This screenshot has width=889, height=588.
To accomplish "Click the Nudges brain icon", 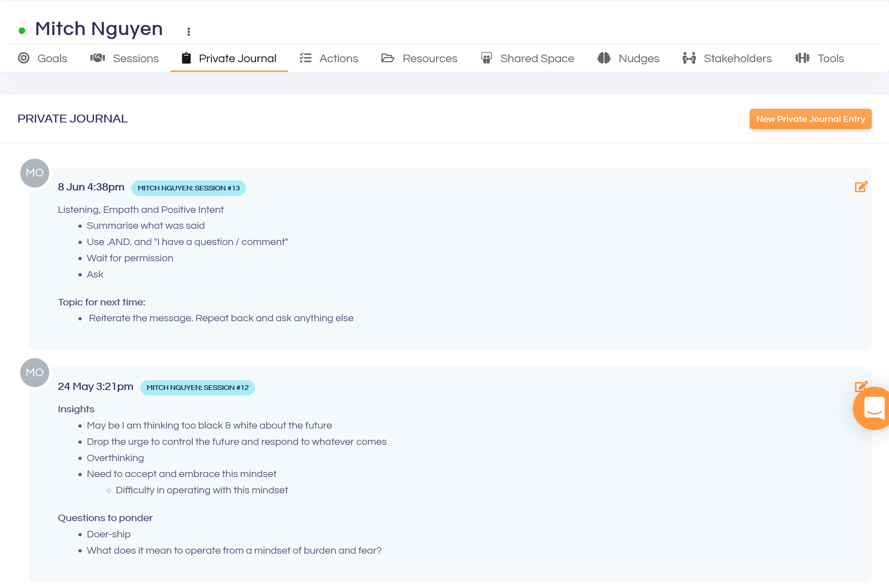I will click(604, 58).
